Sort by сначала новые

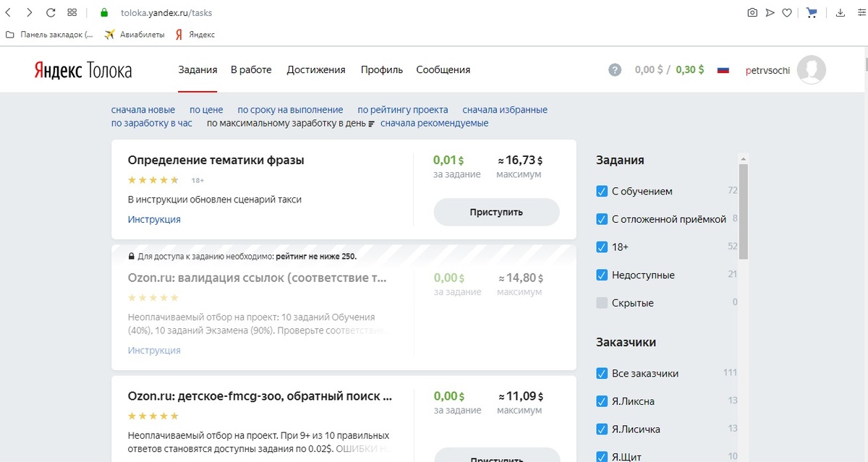pyautogui.click(x=143, y=110)
